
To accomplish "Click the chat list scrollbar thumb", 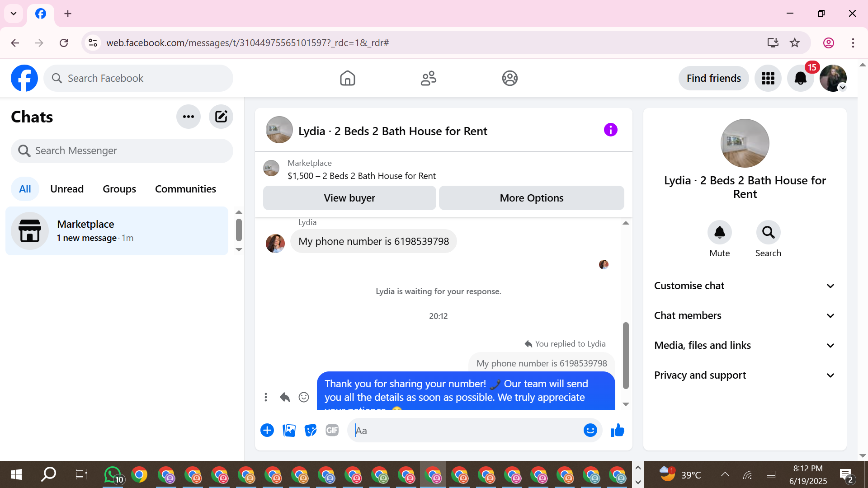I will click(239, 230).
